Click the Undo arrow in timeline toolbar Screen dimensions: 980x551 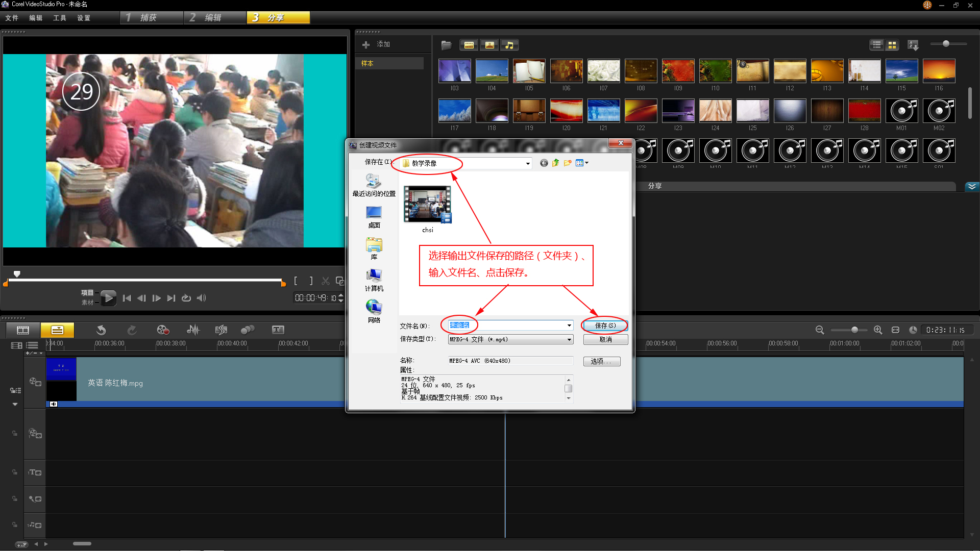[x=101, y=330]
